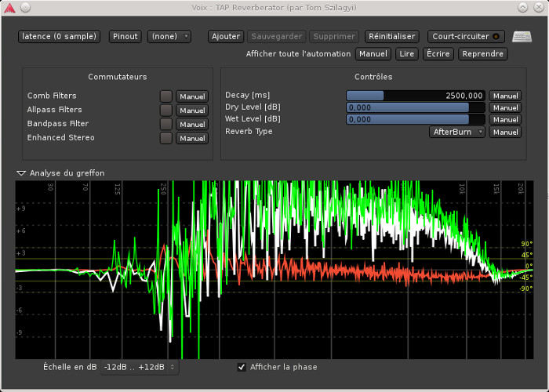Click the Decay [ms] slider
The image size is (549, 392).
(x=417, y=96)
